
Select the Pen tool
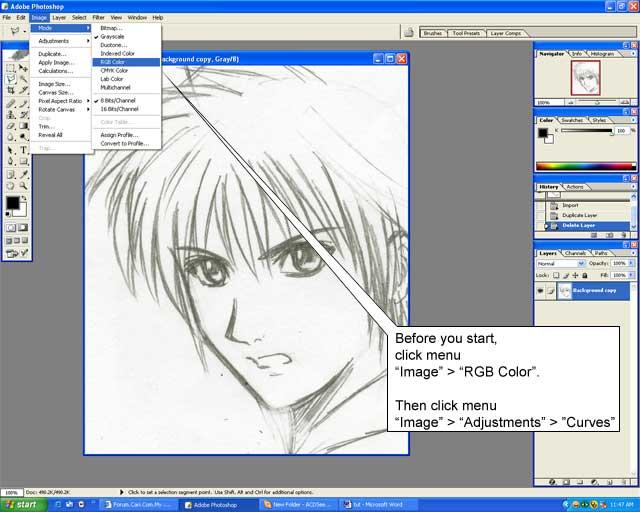point(11,161)
